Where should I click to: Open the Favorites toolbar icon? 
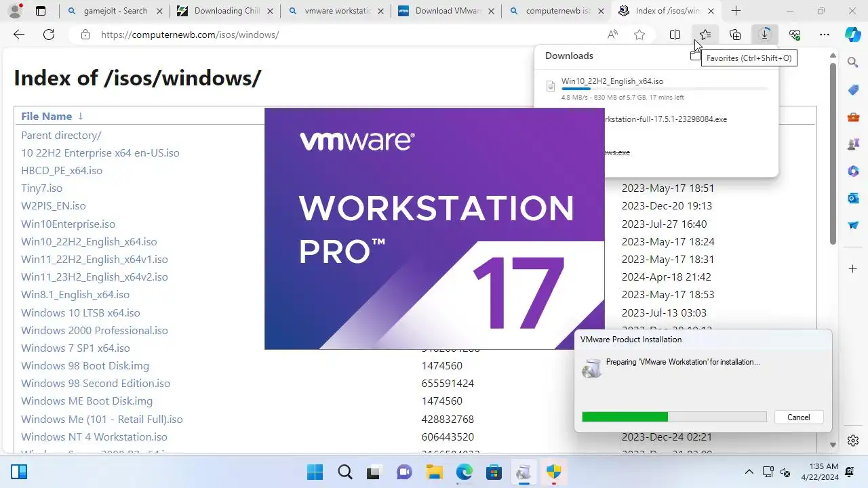tap(705, 35)
